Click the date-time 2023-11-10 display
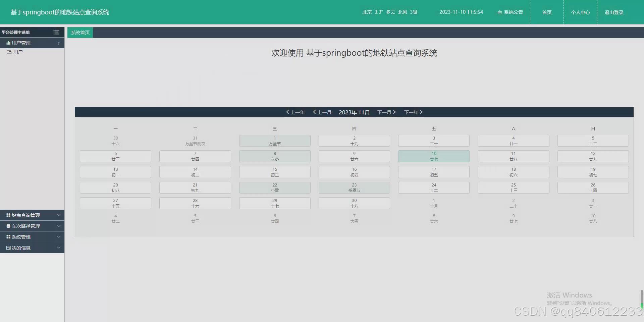 (x=461, y=12)
